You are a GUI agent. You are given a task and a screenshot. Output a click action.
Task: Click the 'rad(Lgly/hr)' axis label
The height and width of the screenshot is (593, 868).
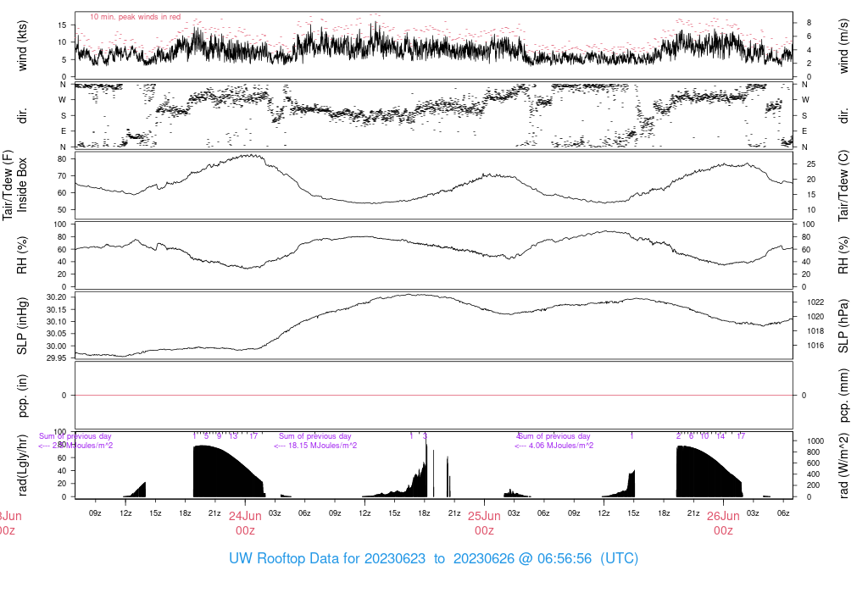coord(22,464)
